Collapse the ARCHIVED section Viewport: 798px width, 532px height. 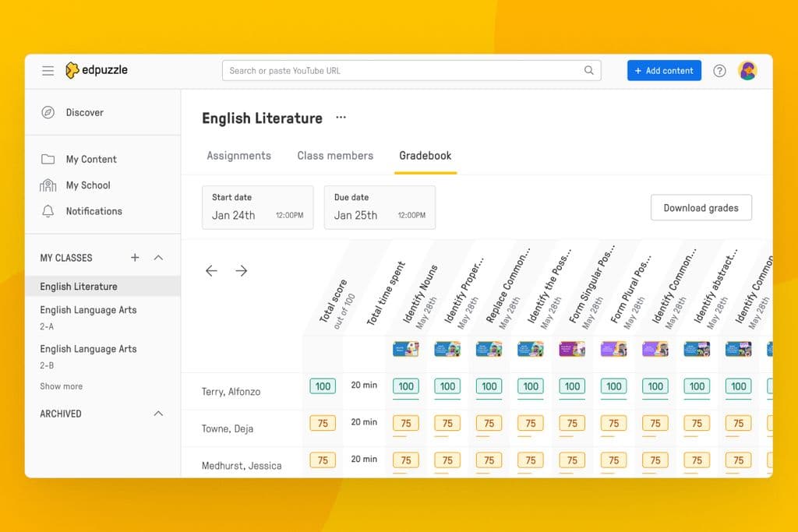click(x=158, y=414)
